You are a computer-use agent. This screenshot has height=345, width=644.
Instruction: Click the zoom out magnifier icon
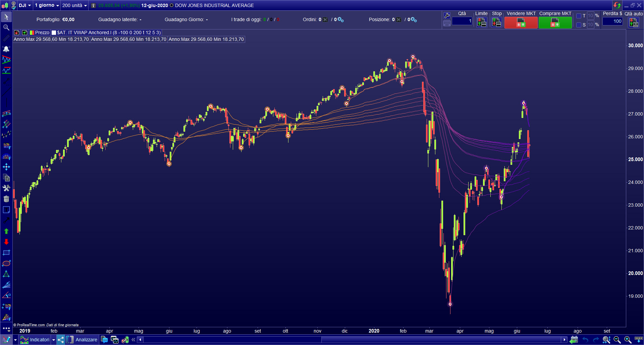pyautogui.click(x=617, y=340)
